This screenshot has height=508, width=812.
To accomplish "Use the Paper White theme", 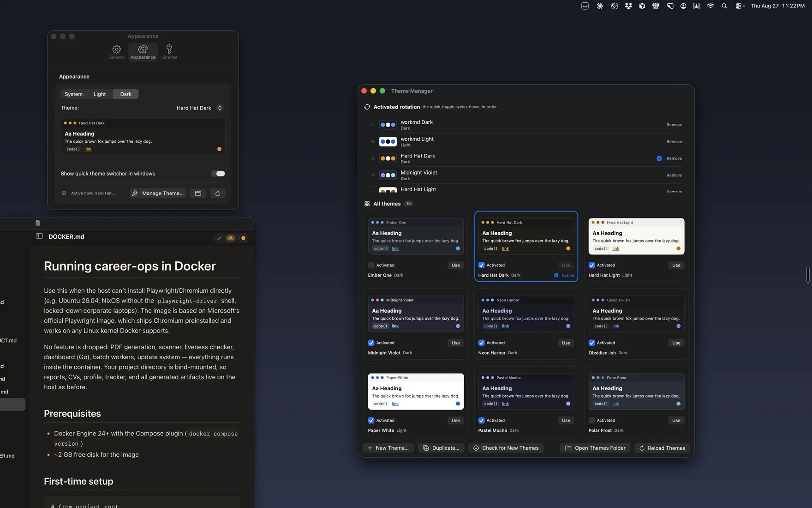I will click(x=456, y=420).
